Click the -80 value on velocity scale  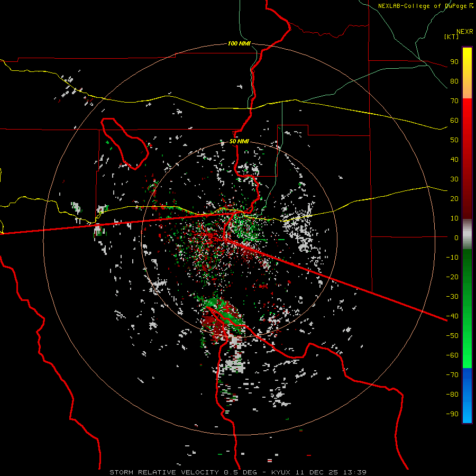pos(452,395)
